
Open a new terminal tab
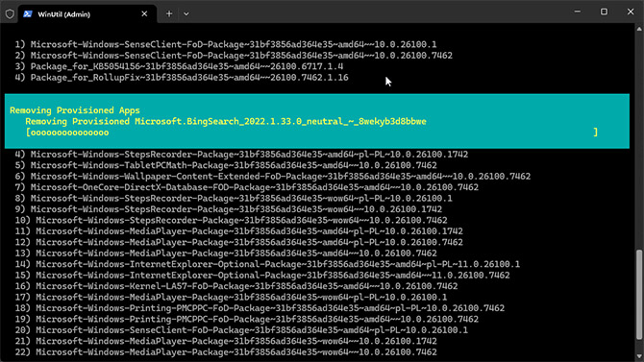click(x=169, y=14)
